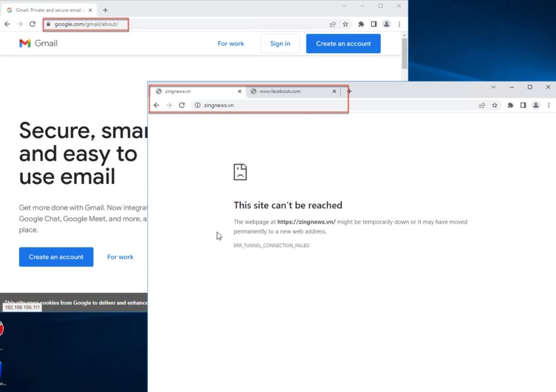Open profile avatar in zingnews window

[x=536, y=105]
